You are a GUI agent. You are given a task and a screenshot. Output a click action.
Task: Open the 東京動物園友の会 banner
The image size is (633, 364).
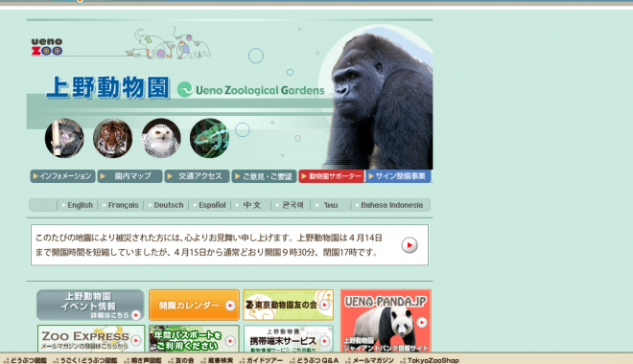[289, 306]
